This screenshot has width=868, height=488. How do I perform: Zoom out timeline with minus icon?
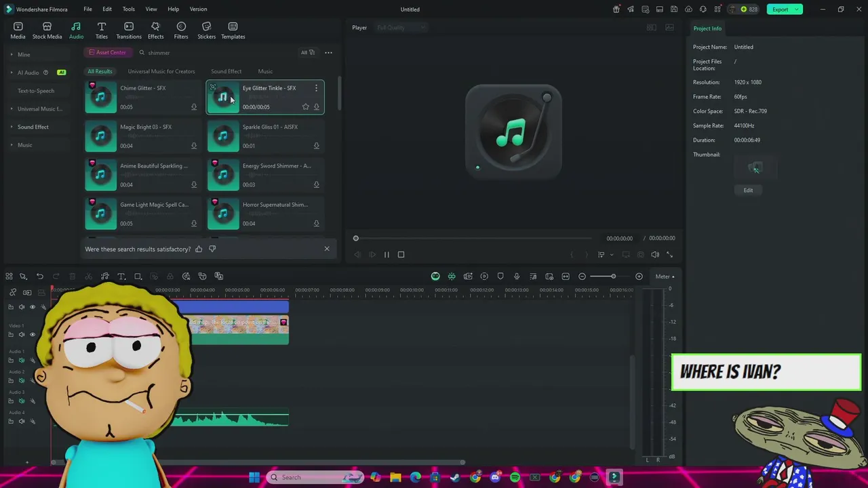tap(582, 277)
